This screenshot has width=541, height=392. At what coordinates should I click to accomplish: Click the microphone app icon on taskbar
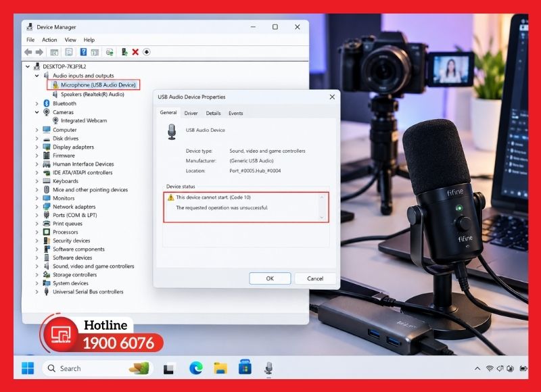[268, 368]
